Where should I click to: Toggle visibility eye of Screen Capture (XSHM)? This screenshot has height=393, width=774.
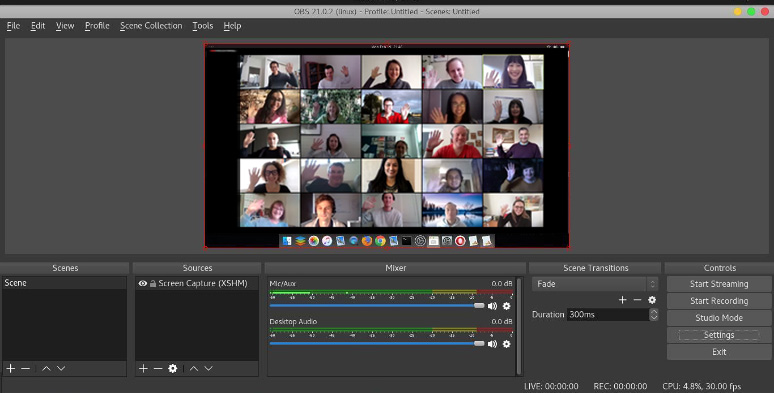point(143,283)
